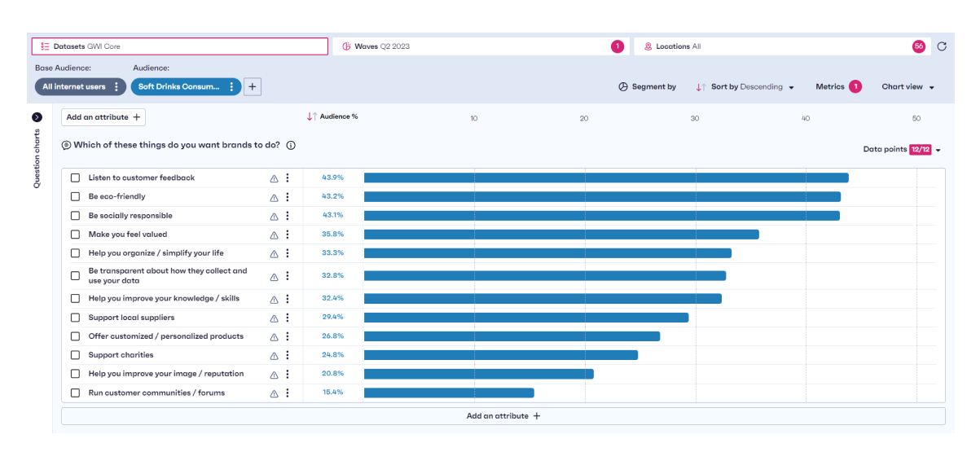Tick the Support local suppliers checkbox
980x452 pixels.
pyautogui.click(x=75, y=318)
